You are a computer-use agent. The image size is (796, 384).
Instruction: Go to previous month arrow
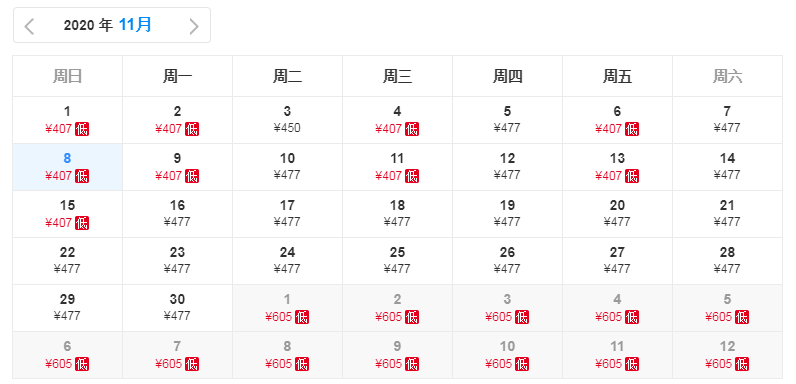(x=29, y=26)
